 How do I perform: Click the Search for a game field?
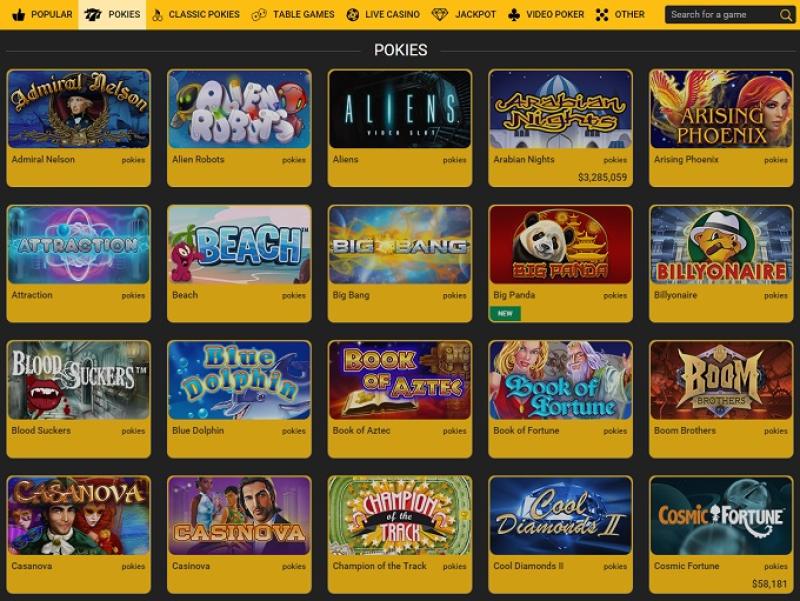tap(730, 15)
